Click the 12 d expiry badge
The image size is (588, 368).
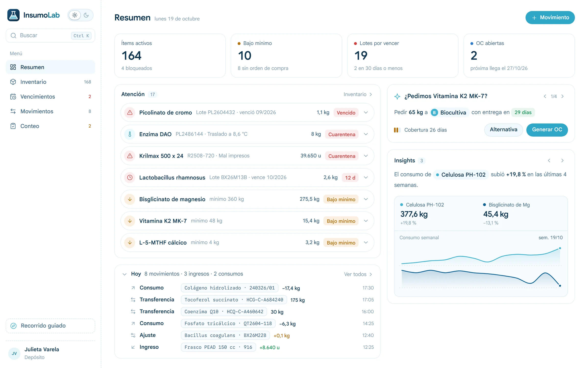(350, 178)
